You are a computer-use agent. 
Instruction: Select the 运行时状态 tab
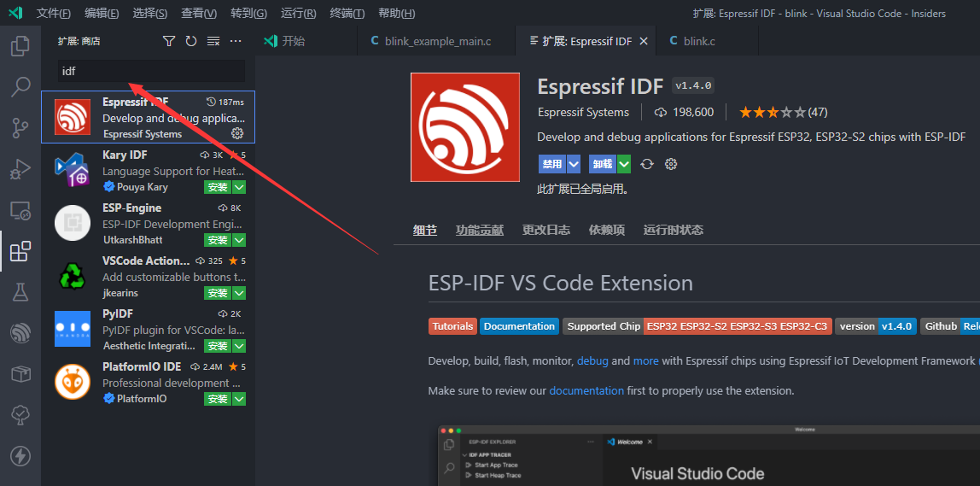click(674, 230)
